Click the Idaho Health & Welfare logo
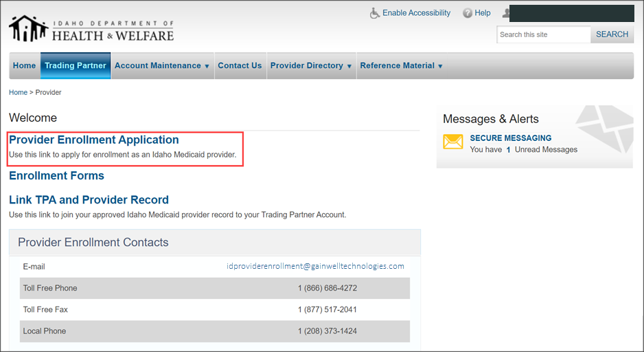The image size is (644, 352). 91,29
